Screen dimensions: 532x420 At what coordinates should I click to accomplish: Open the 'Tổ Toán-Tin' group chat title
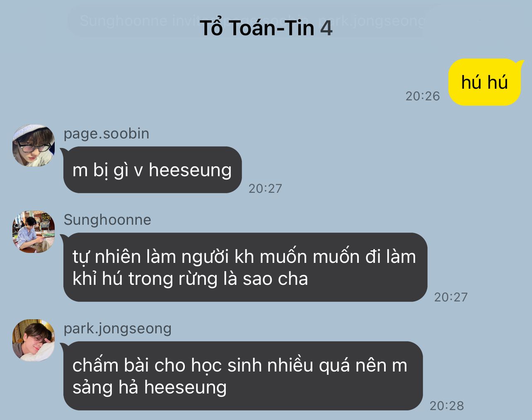pos(257,28)
